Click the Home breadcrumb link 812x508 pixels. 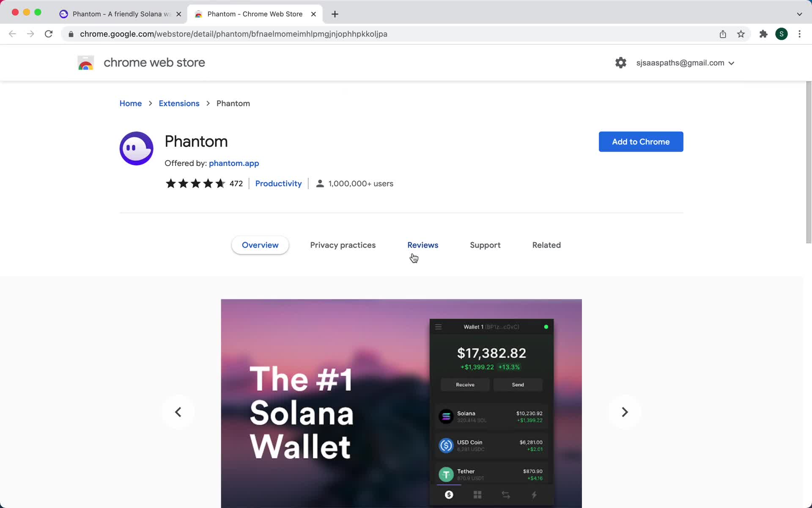[130, 103]
